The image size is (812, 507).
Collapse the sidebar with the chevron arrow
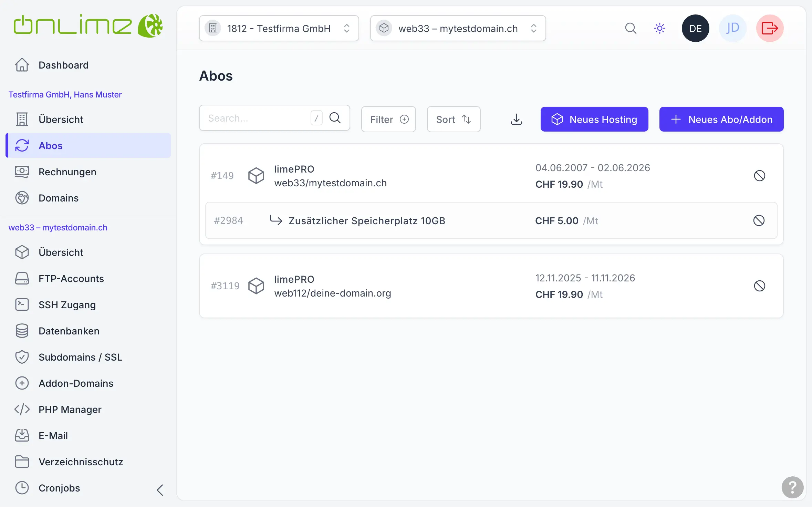159,489
